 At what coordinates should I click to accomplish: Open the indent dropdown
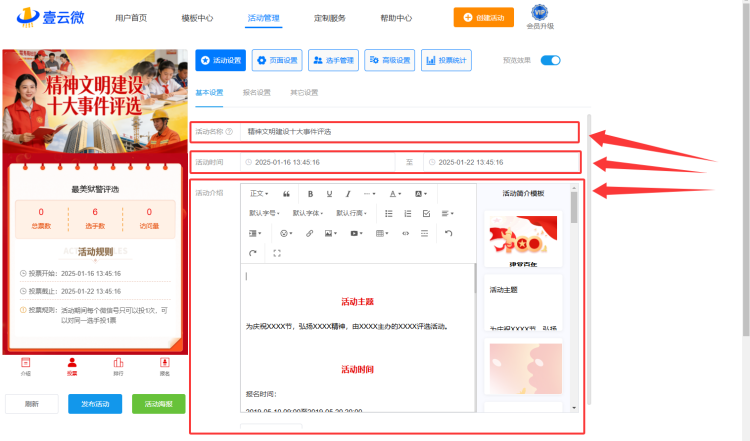(x=255, y=233)
